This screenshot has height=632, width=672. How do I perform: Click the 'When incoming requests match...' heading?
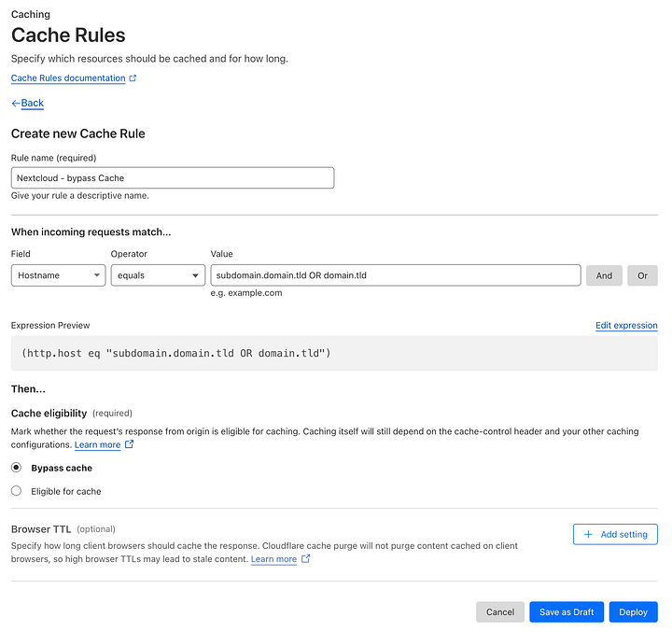[91, 232]
